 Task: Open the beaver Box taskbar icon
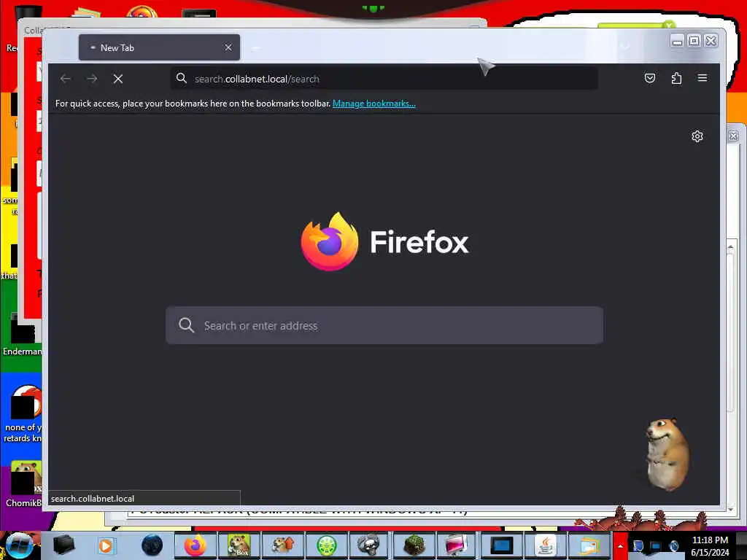point(239,545)
